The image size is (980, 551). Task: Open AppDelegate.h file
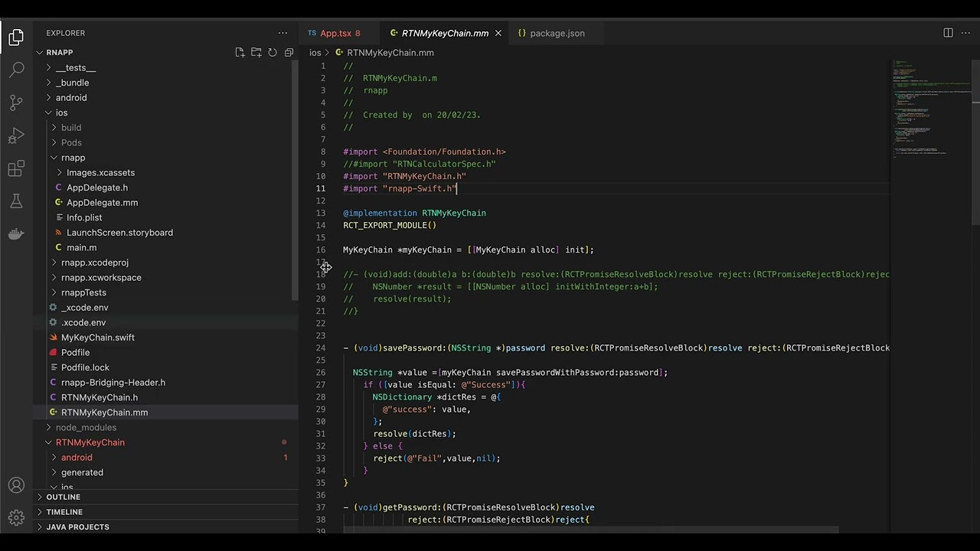pos(97,187)
